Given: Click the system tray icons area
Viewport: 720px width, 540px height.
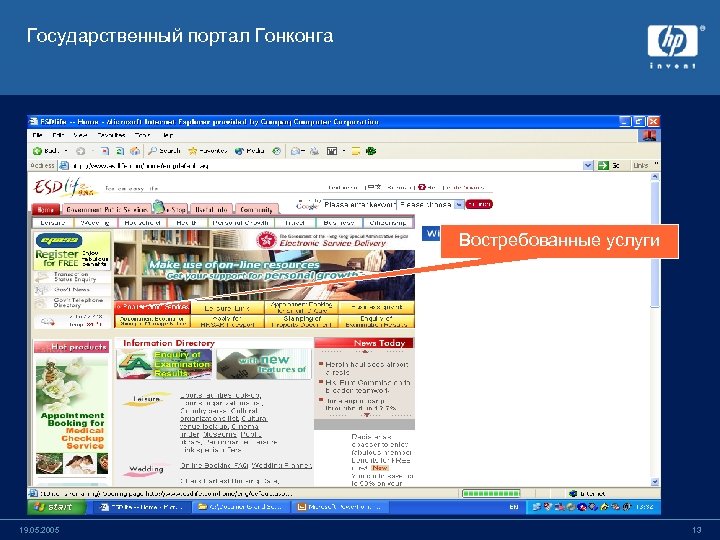Looking at the screenshot, I should pos(581,507).
